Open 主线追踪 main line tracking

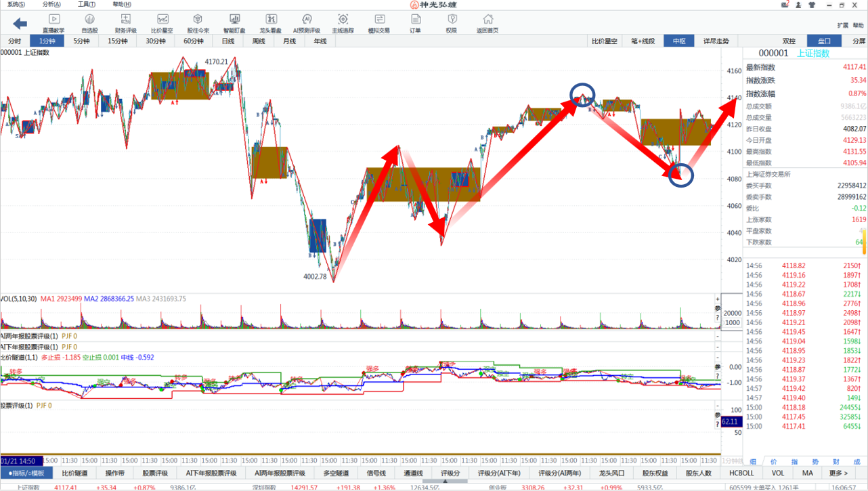[343, 22]
